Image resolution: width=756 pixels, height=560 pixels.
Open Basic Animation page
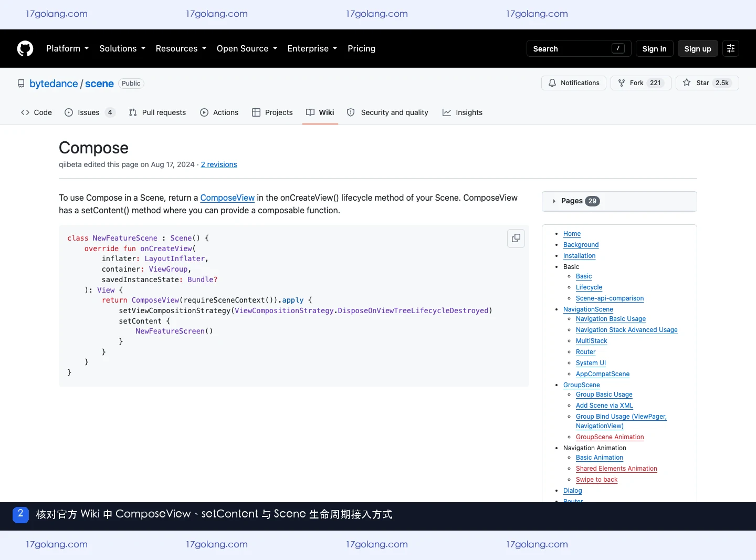[600, 458]
